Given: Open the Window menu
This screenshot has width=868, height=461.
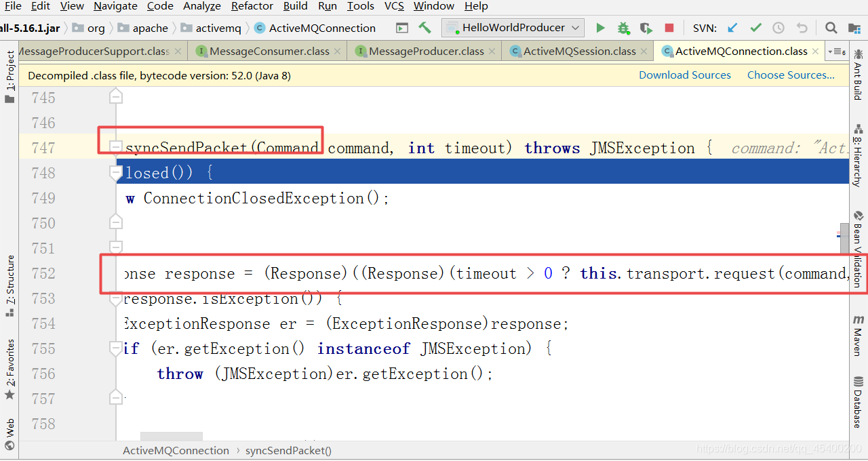Looking at the screenshot, I should pyautogui.click(x=434, y=6).
